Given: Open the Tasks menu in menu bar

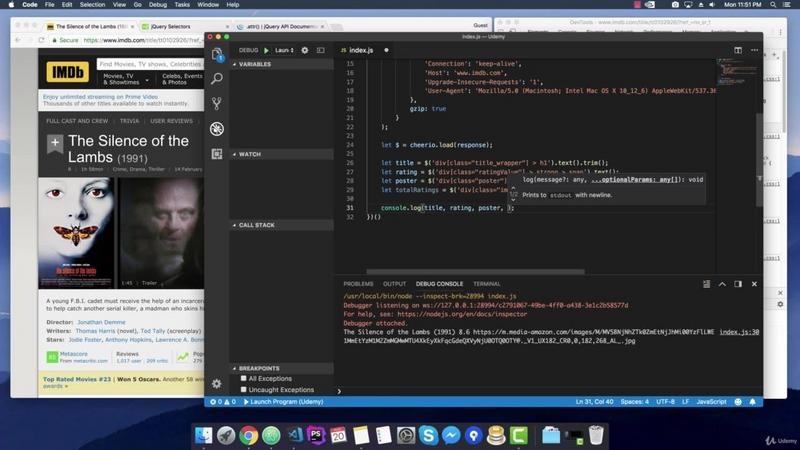Looking at the screenshot, I should tap(182, 5).
